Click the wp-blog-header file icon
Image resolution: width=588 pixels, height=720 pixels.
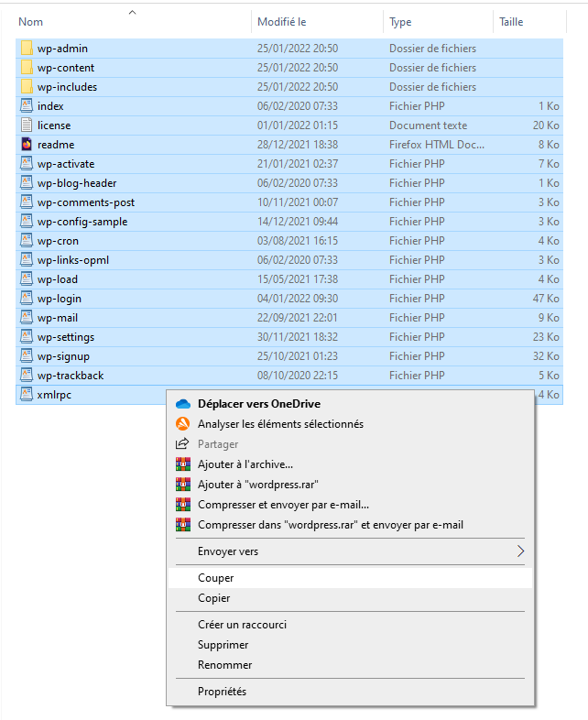tap(27, 183)
